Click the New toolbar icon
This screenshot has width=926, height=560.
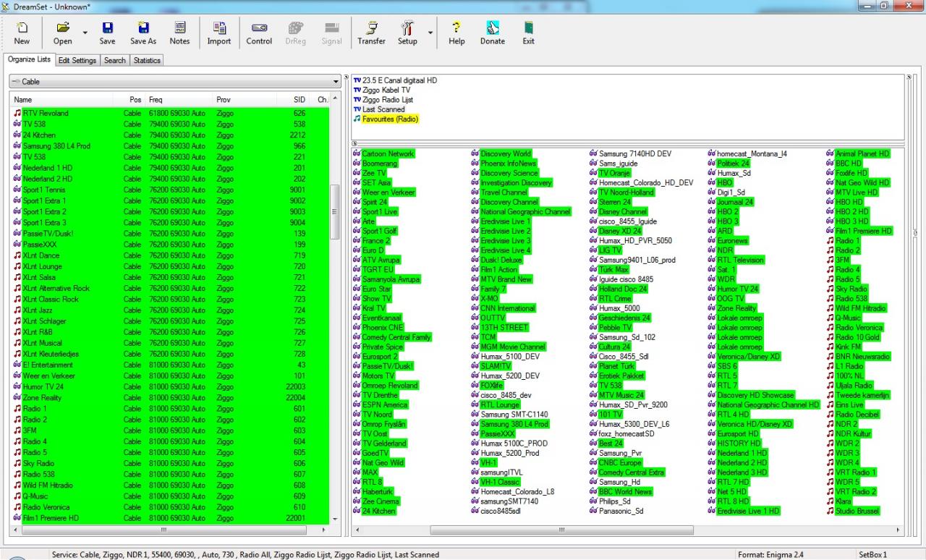click(x=22, y=33)
